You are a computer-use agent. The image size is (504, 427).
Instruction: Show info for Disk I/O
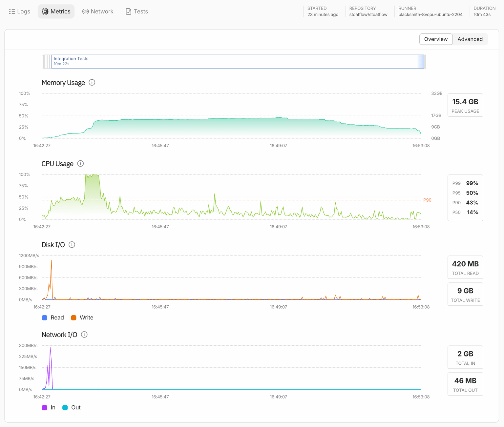click(x=72, y=245)
